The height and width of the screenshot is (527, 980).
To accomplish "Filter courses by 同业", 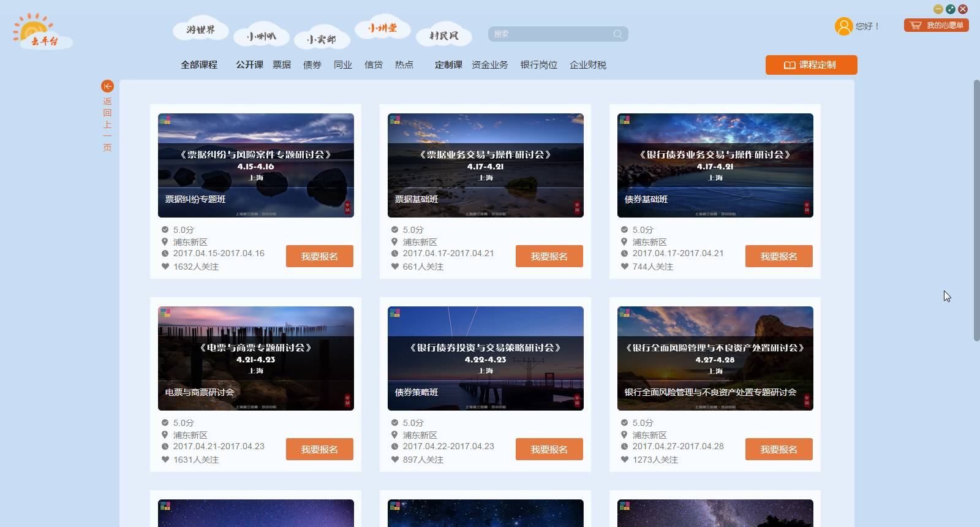I will [x=343, y=65].
